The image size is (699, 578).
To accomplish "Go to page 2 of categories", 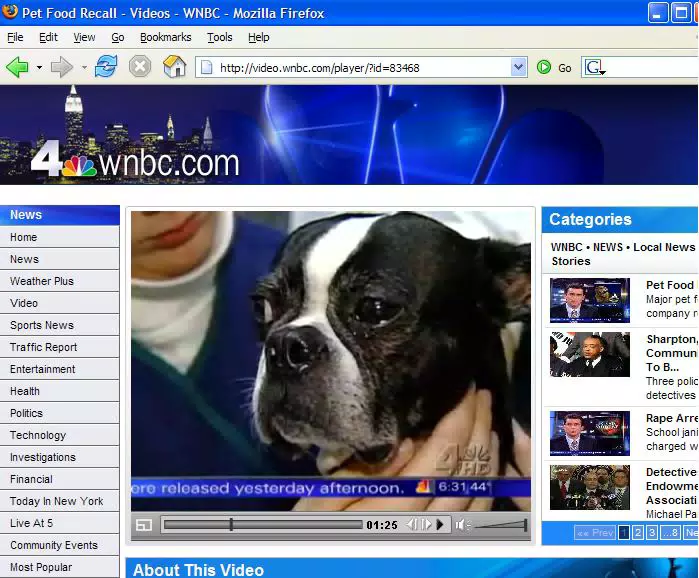I will point(638,533).
